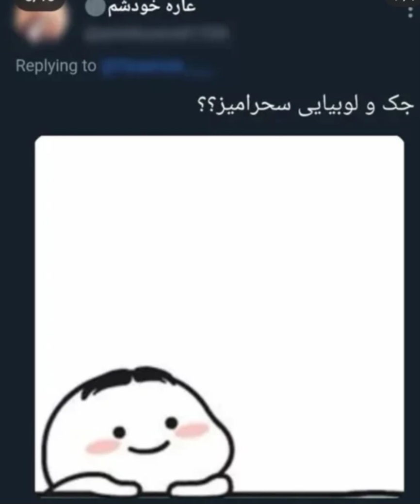This screenshot has width=420, height=504.
Task: Open the display name عاره خودشم
Action: 152,7
